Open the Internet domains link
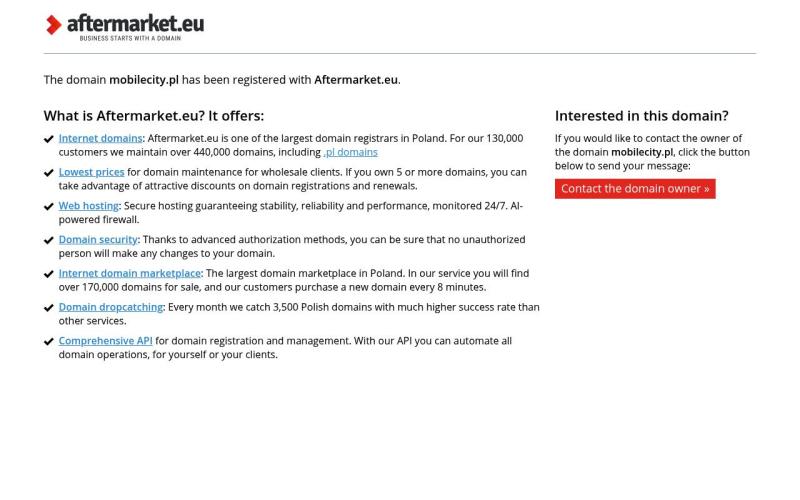The width and height of the screenshot is (800, 500). [100, 139]
